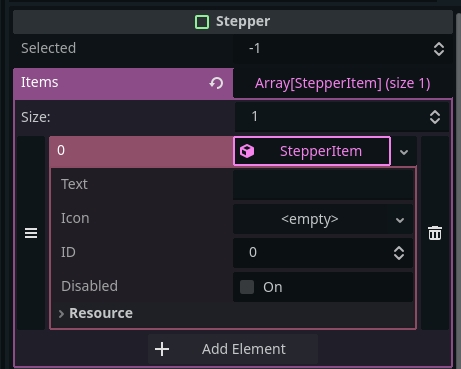The height and width of the screenshot is (369, 461).
Task: Click the ID property label
Action: click(x=68, y=252)
